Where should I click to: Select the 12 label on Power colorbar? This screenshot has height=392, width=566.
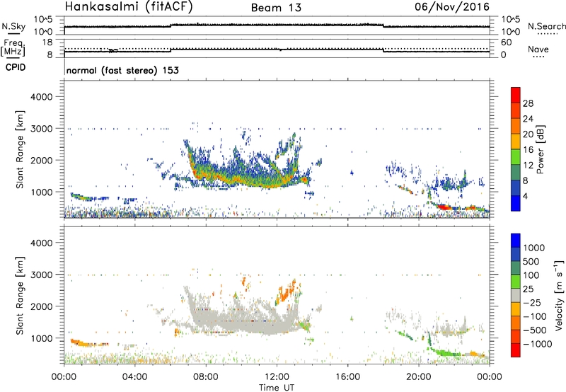(528, 166)
